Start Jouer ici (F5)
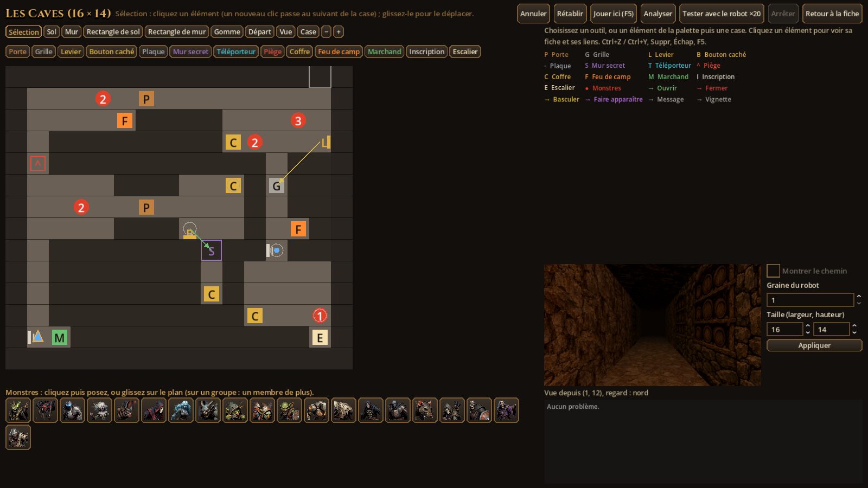 point(613,14)
